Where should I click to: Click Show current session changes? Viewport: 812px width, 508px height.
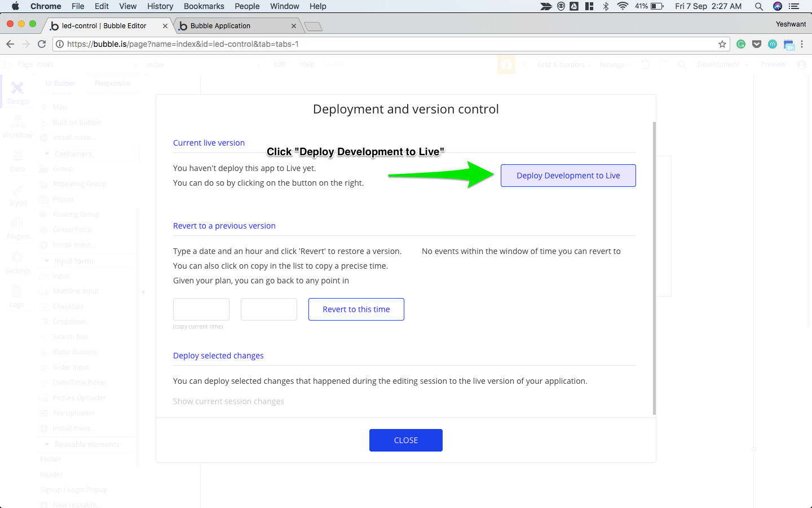(x=228, y=401)
